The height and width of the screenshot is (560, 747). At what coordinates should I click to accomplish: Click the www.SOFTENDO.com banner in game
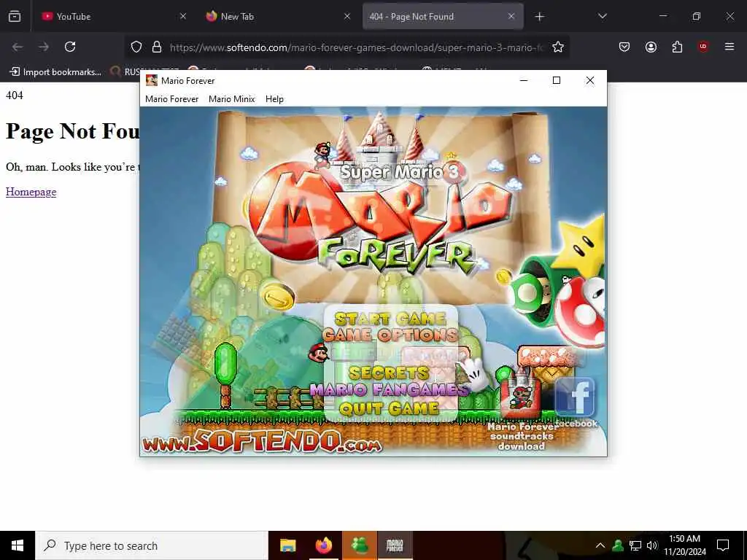[x=262, y=441]
